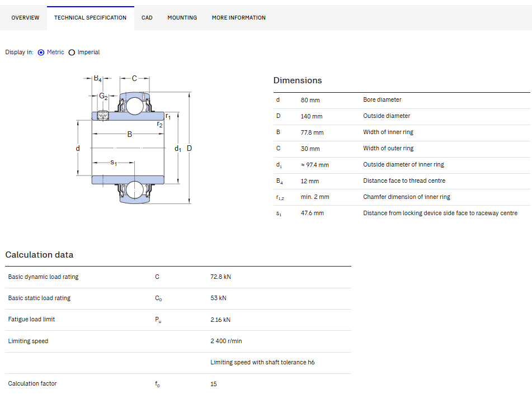Viewport: 532px width, 399px height.
Task: Click Distance face to thread centre
Action: (404, 180)
